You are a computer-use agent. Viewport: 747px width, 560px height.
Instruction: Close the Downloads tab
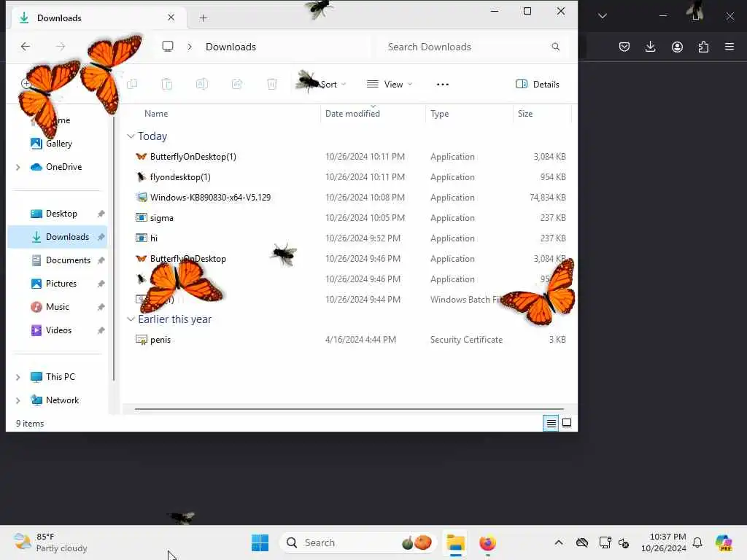pos(171,17)
